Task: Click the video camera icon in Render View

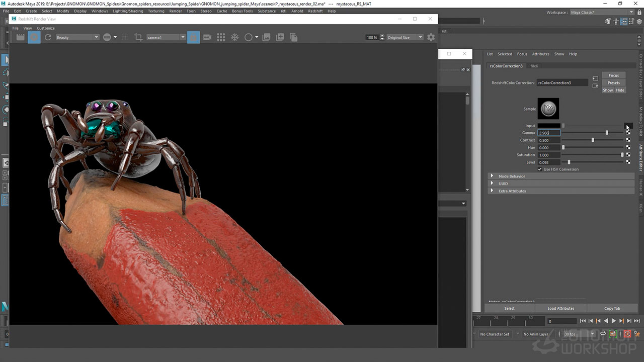Action: click(x=207, y=37)
